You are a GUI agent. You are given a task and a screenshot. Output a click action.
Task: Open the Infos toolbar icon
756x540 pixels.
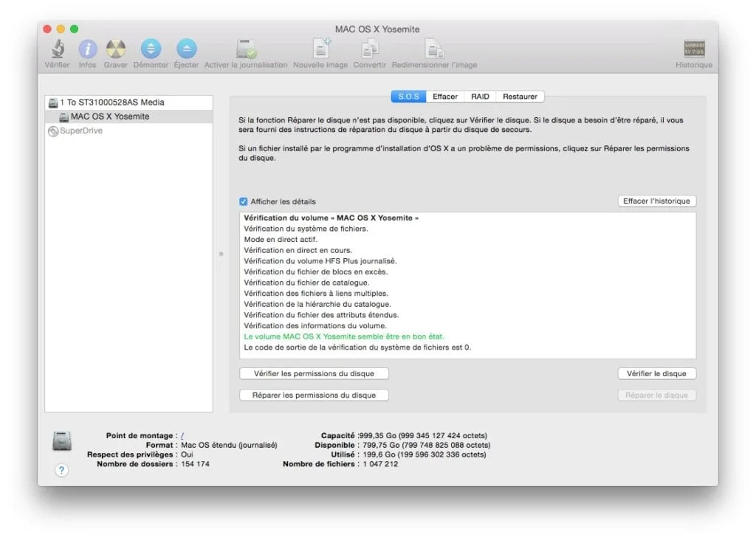pos(87,49)
